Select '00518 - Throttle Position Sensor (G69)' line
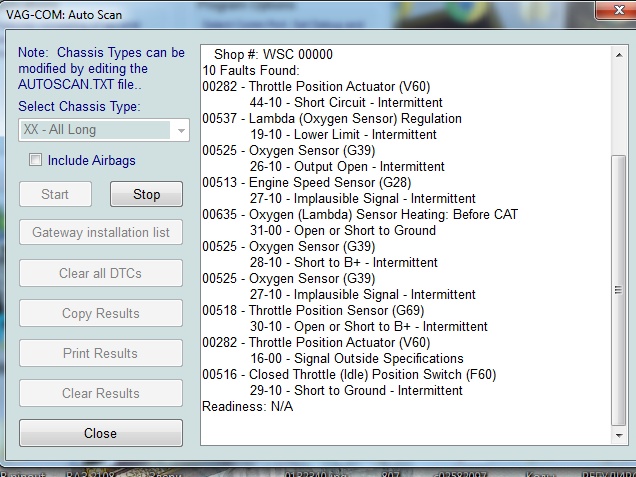Viewport: 636px width, 477px height. (x=313, y=310)
